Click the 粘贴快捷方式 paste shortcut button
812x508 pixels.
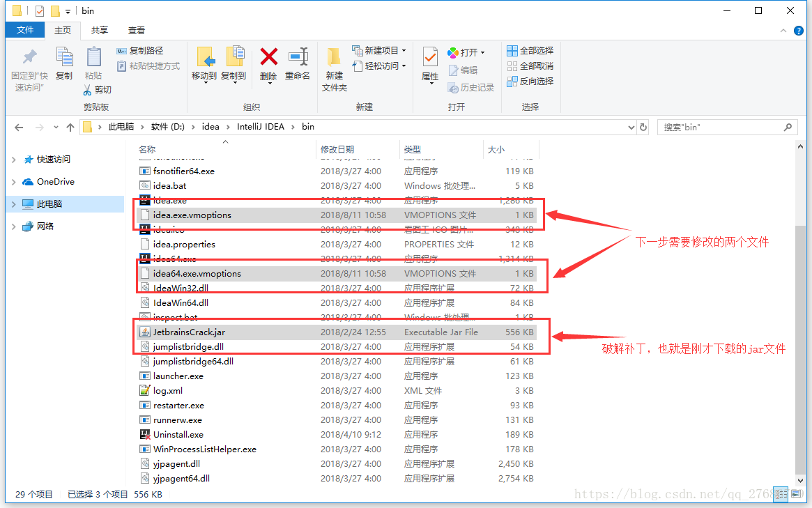pos(148,66)
